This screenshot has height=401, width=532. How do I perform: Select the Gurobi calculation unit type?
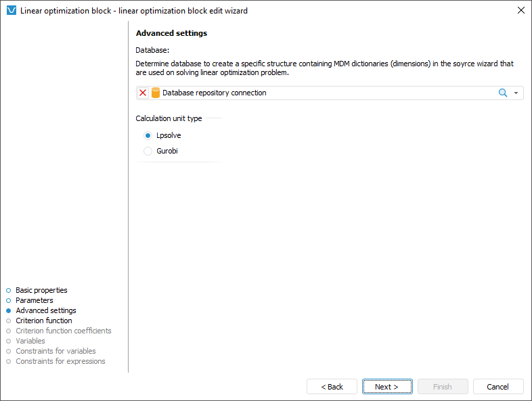pyautogui.click(x=148, y=151)
